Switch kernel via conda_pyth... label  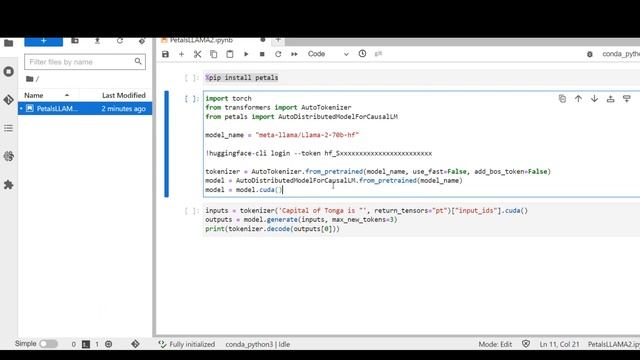click(x=621, y=54)
